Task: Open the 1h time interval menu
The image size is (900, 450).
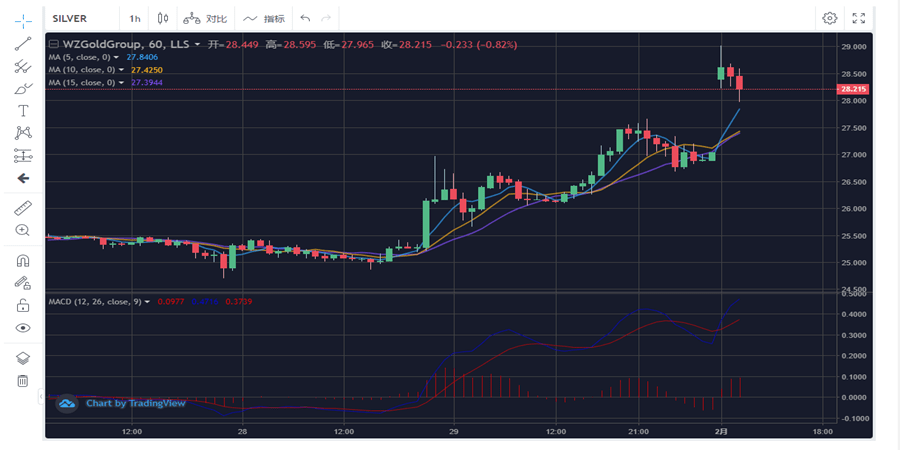Action: (x=134, y=18)
